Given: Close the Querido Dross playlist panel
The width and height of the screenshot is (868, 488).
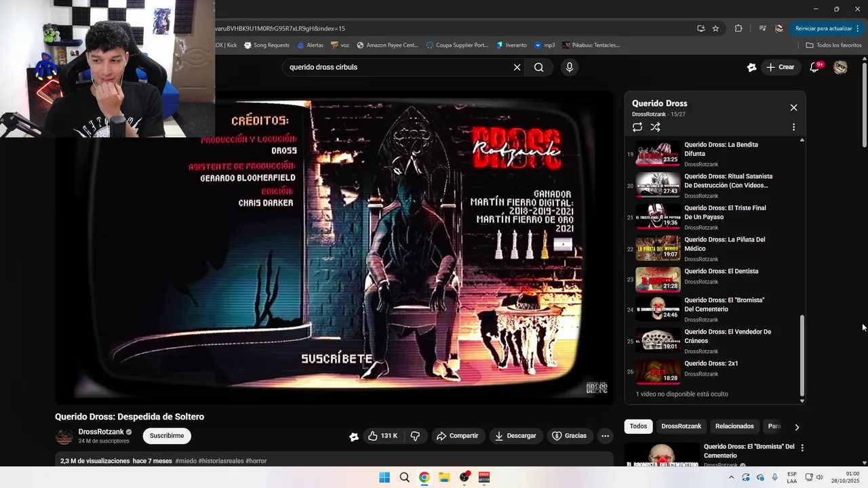Looking at the screenshot, I should tap(793, 108).
